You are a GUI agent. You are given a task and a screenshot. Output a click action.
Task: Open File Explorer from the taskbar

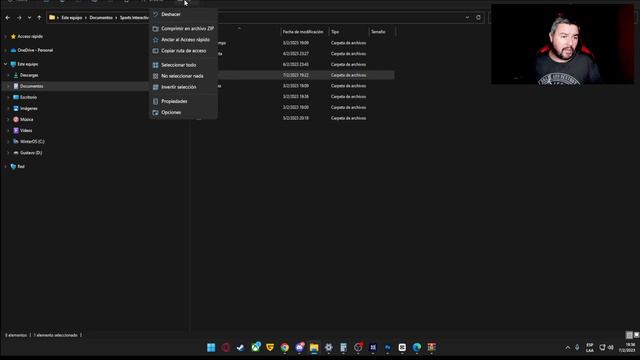tap(314, 347)
